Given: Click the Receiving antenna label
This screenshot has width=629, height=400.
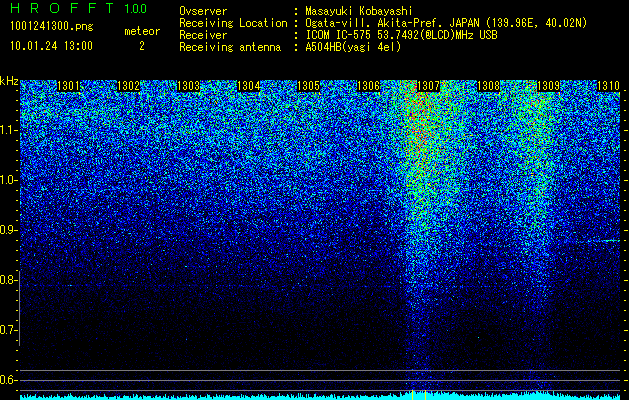Looking at the screenshot, I should coord(230,47).
